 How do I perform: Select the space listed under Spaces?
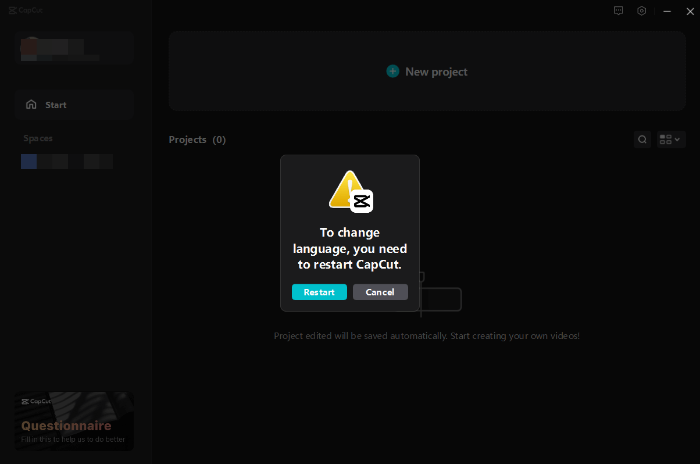tap(67, 161)
